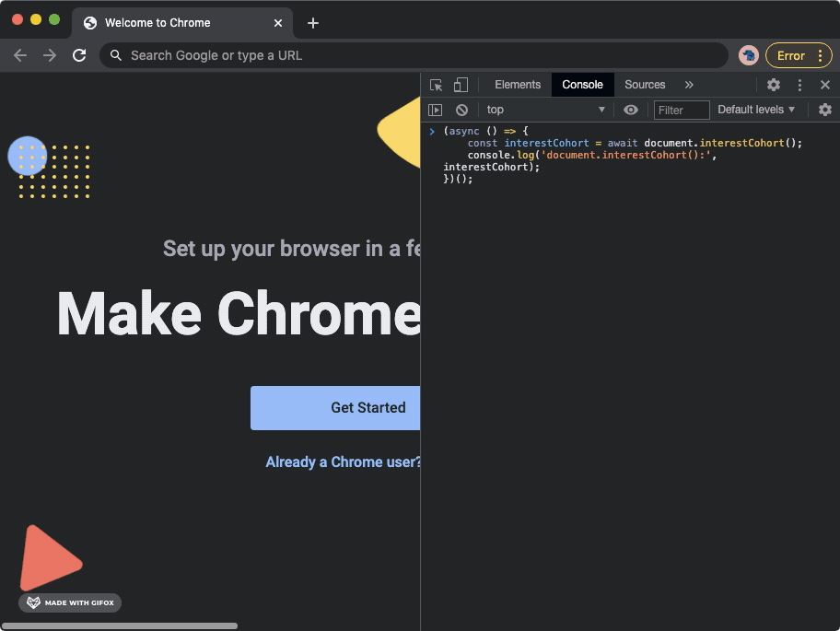Click the Get Started button
This screenshot has height=631, width=840.
(335, 408)
